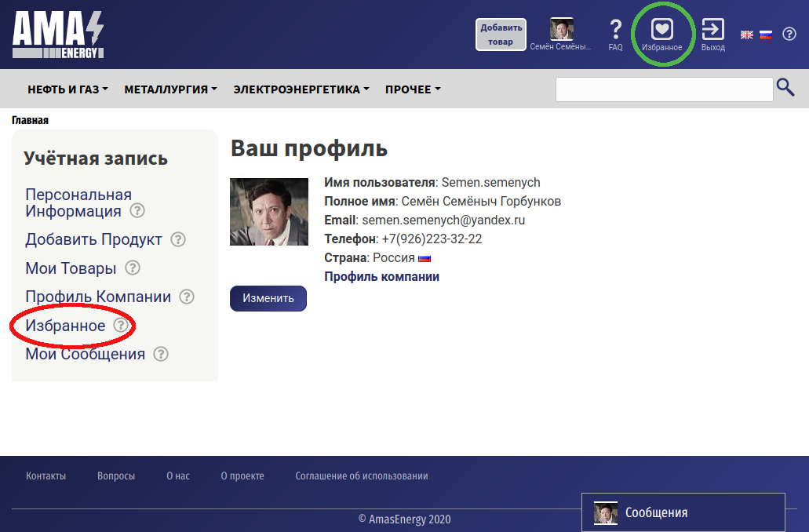This screenshot has height=532, width=809.
Task: Open FAQ question mark icon
Action: [615, 30]
